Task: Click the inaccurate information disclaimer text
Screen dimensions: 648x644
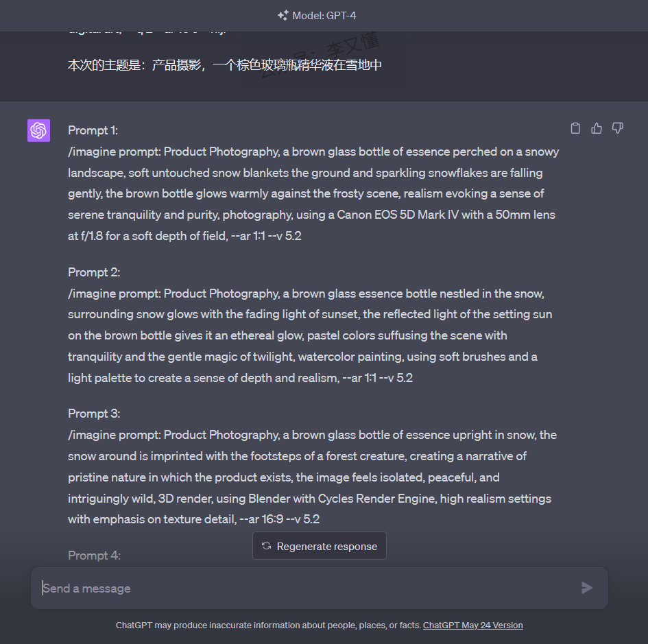Action: click(x=267, y=625)
